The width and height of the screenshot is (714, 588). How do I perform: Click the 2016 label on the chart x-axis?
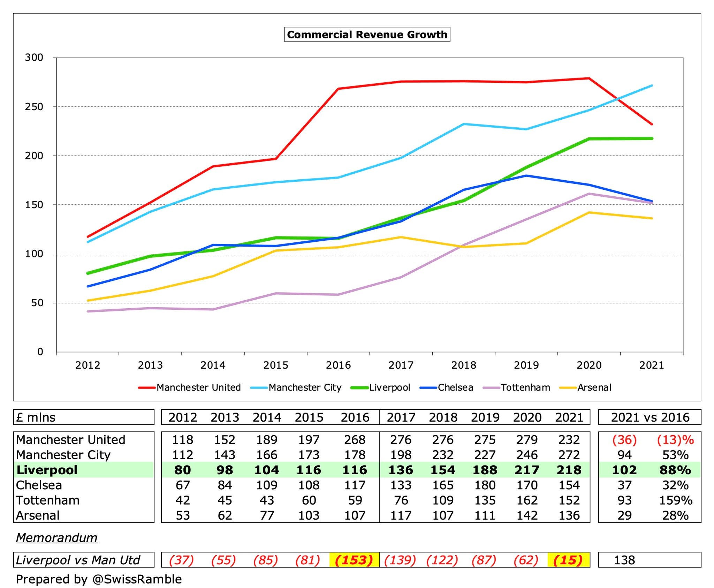(338, 365)
